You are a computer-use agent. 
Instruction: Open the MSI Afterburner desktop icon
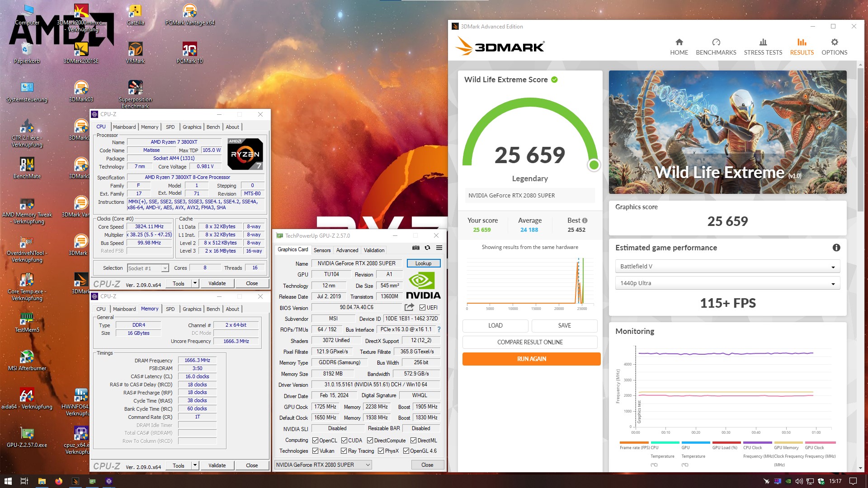click(27, 360)
